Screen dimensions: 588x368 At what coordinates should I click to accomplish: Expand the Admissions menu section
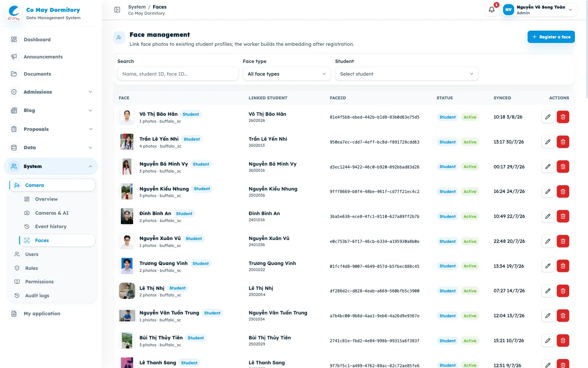point(51,92)
